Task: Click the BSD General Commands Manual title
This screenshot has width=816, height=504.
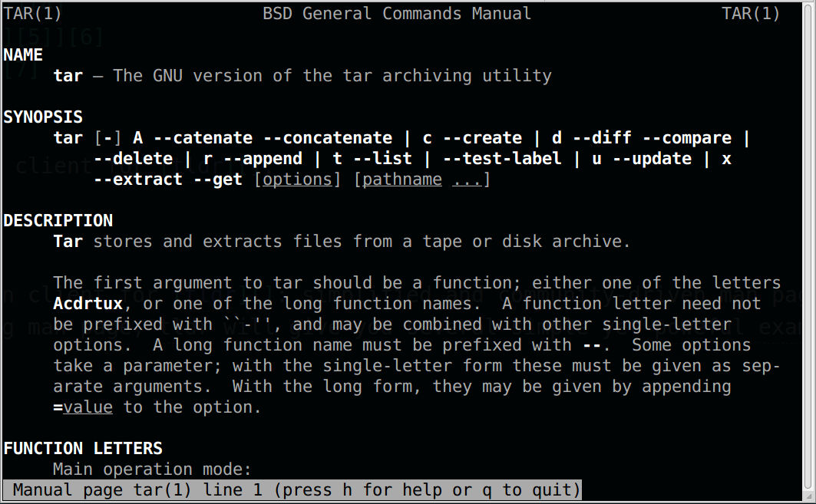Action: click(x=397, y=14)
